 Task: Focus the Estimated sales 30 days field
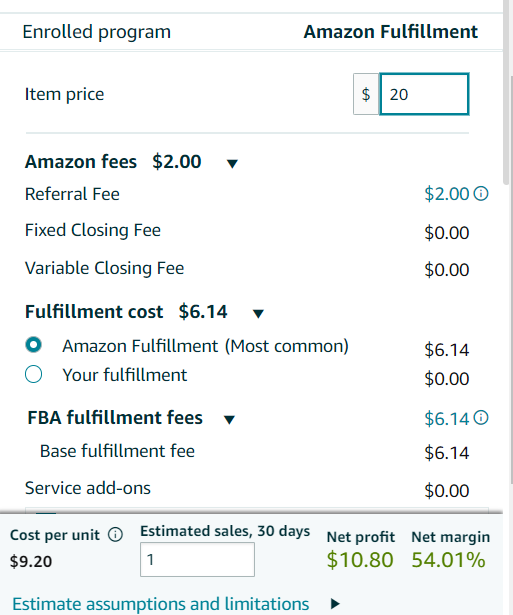click(197, 560)
